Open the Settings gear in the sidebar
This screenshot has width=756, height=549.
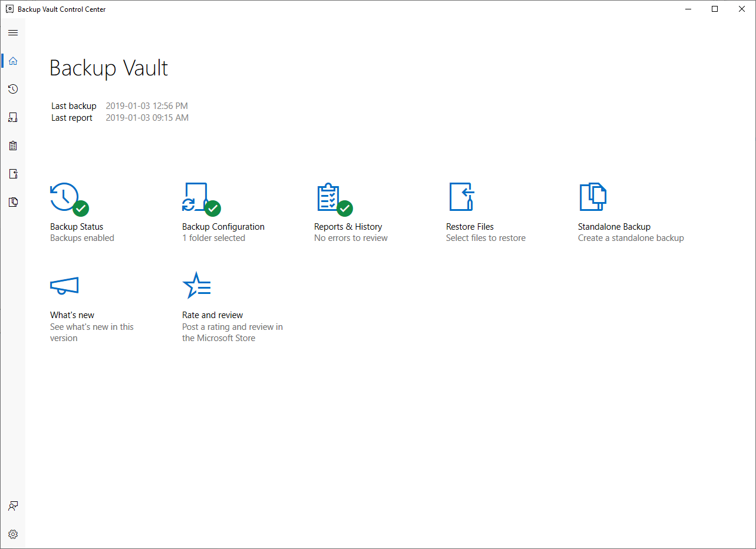(x=13, y=534)
